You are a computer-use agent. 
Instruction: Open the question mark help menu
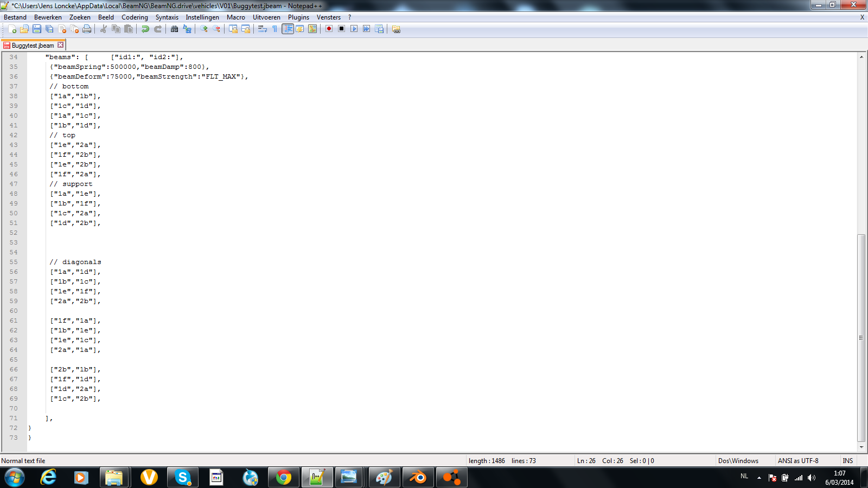[x=349, y=17]
